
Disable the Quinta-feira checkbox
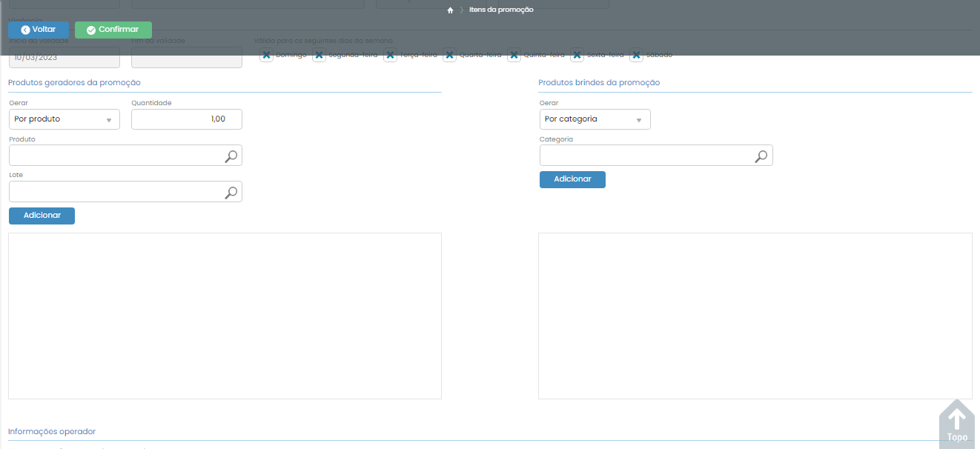coord(514,55)
